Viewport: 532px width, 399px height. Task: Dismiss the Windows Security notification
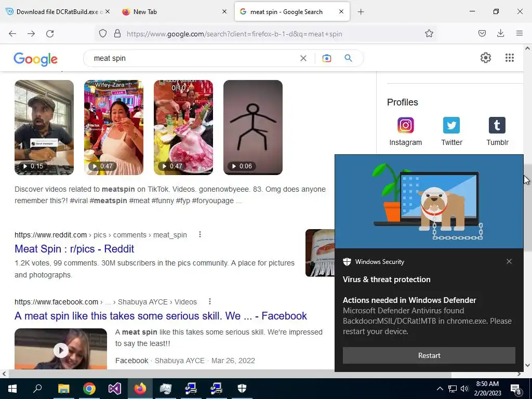(509, 261)
